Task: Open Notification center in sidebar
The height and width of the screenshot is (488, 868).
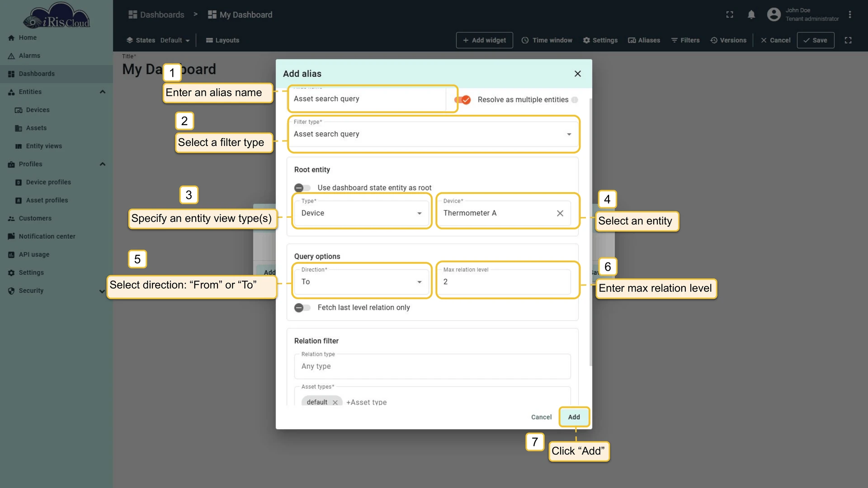Action: pos(47,236)
